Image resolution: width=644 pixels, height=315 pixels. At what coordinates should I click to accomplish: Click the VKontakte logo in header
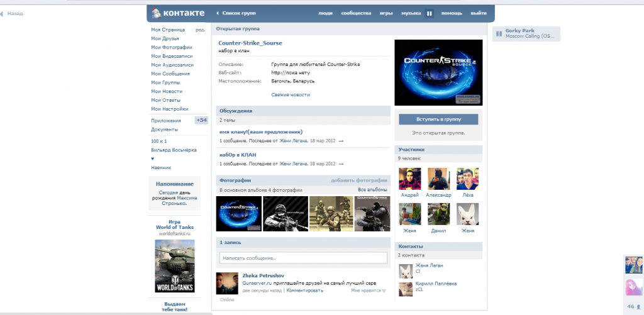pyautogui.click(x=176, y=13)
